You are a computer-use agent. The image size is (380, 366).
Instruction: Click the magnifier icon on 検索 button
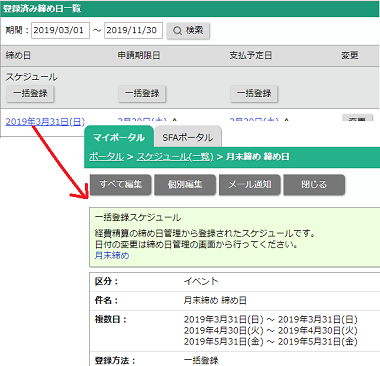[178, 31]
